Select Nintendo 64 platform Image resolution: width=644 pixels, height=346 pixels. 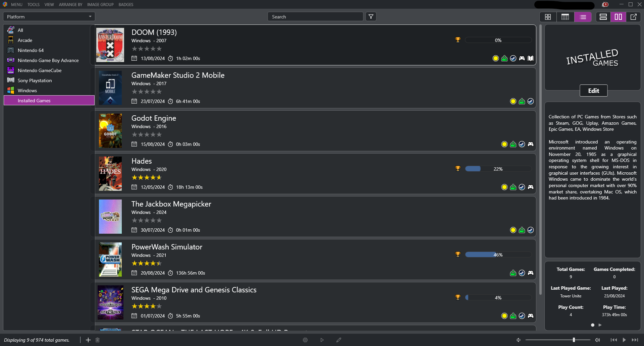(x=49, y=50)
